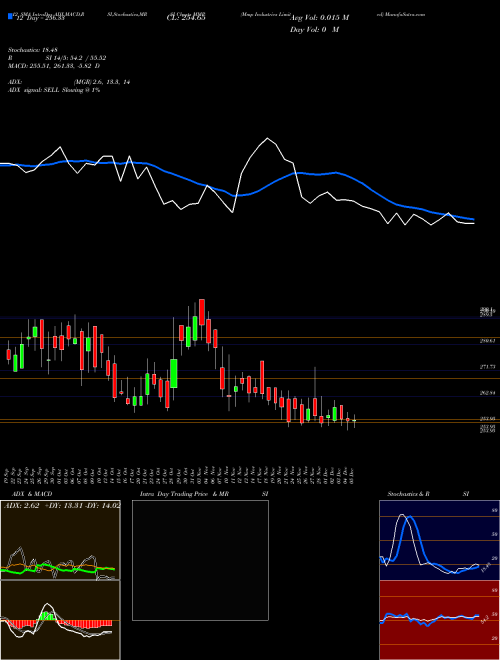Click the 'Stochastics: 18.48' readout

[x=32, y=50]
